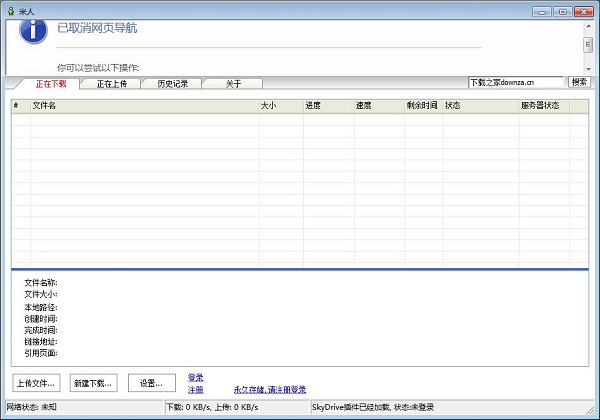Open the 永久存储,请注册登录 link
The height and width of the screenshot is (420, 600).
coord(269,389)
